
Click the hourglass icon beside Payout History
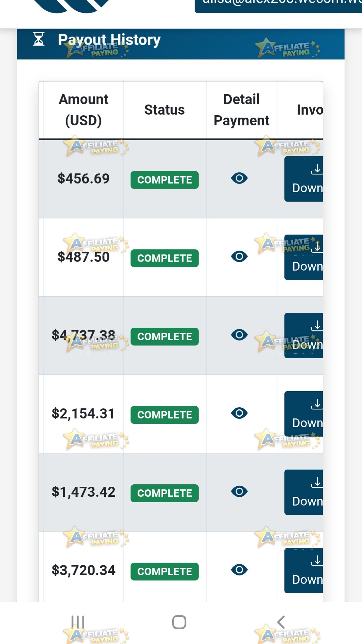click(x=39, y=39)
